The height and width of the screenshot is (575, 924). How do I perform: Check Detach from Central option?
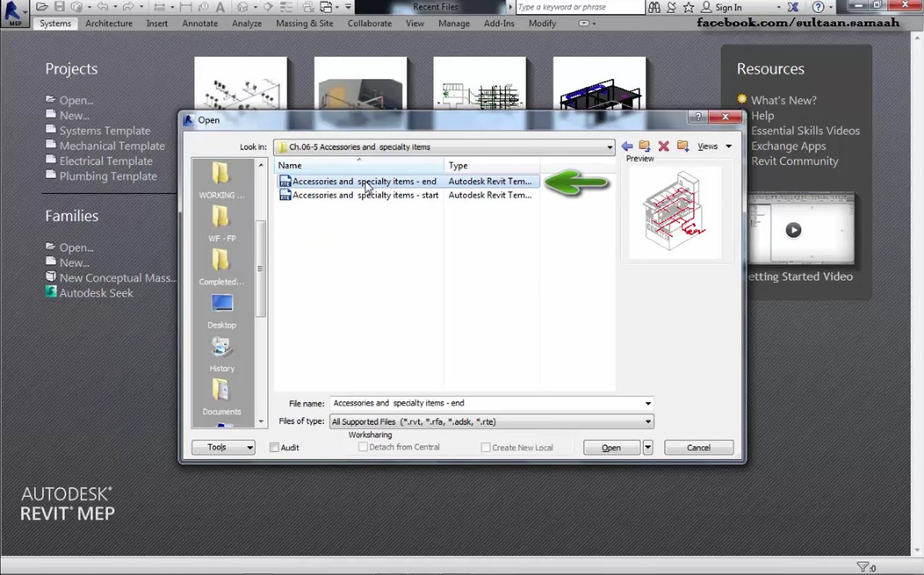click(x=363, y=447)
